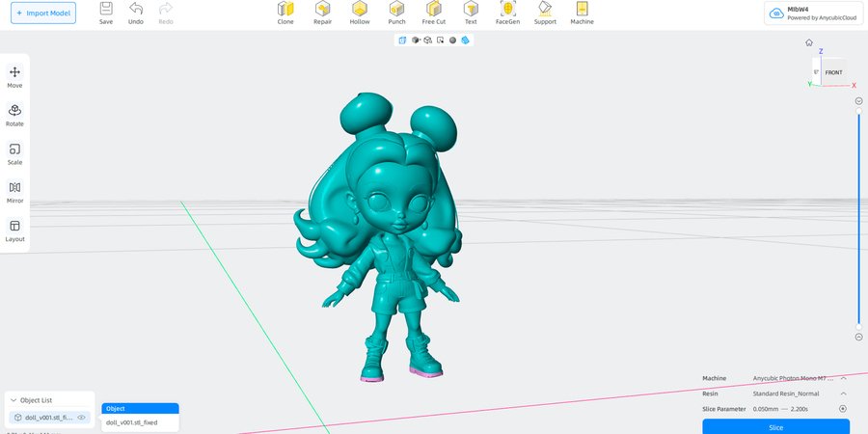The width and height of the screenshot is (868, 434).
Task: Expand the Machine dropdown chevron
Action: (843, 379)
